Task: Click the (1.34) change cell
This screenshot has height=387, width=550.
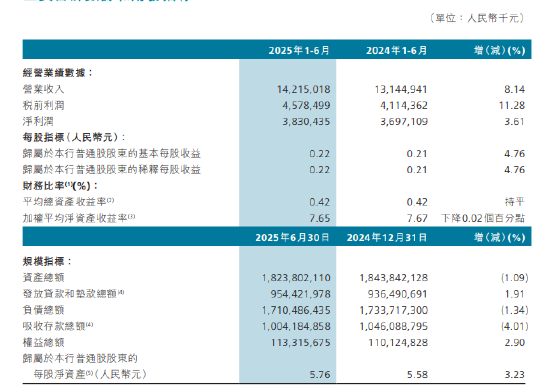Action: pos(515,310)
